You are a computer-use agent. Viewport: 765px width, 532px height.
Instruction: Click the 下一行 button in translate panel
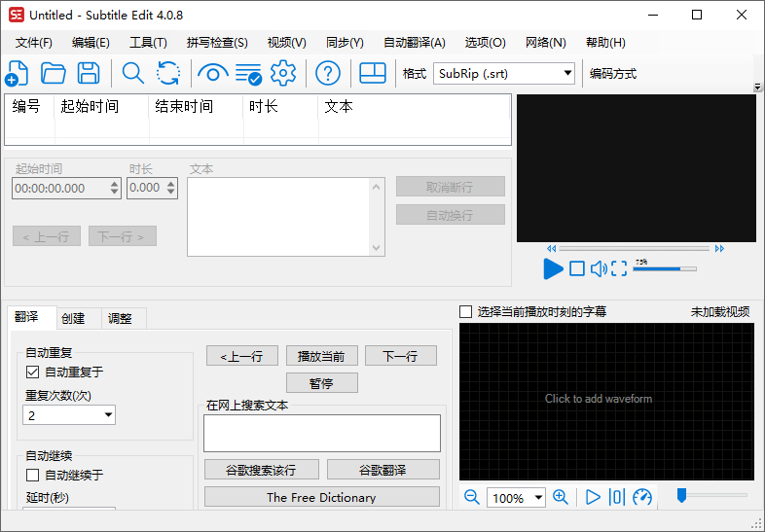click(x=401, y=356)
